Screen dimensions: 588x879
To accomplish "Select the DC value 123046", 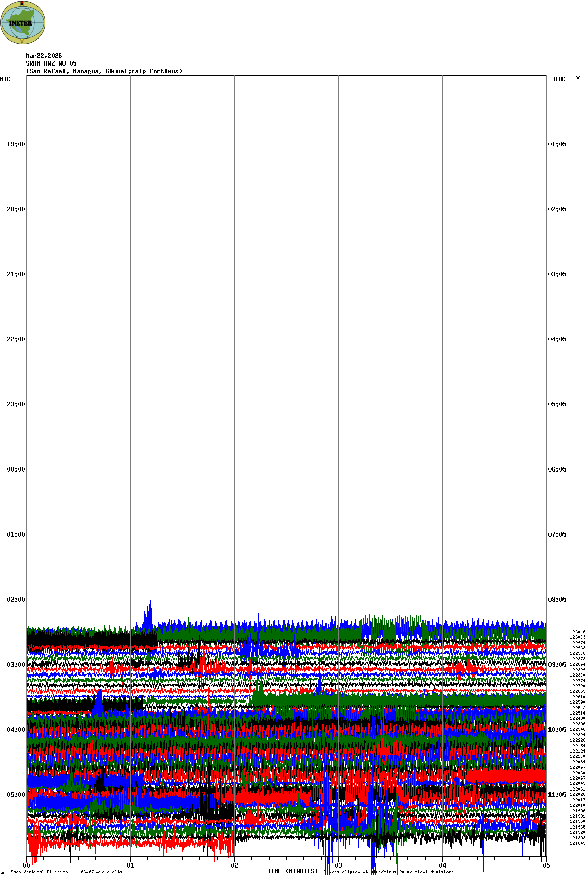I will click(577, 632).
